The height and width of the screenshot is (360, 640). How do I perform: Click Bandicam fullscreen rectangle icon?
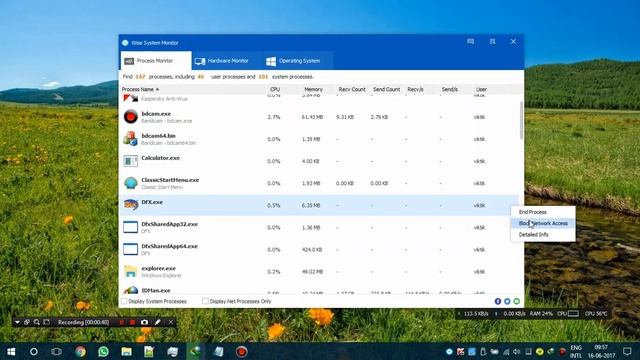click(47, 322)
